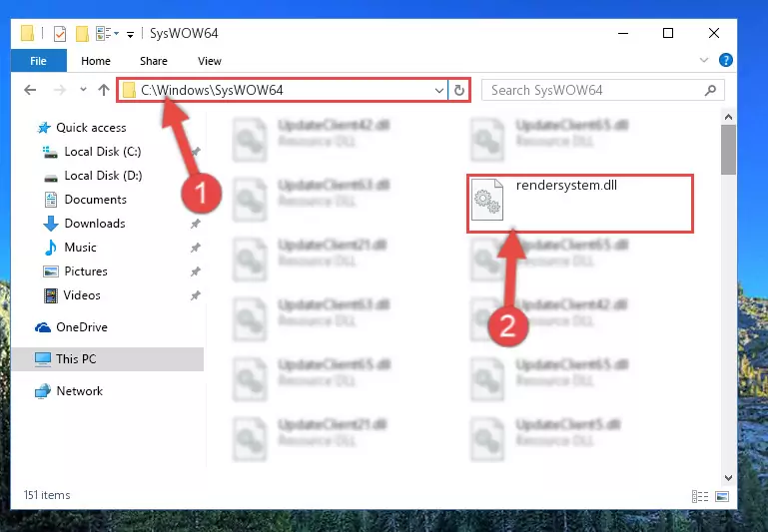768x532 pixels.
Task: Go back to the previous folder
Action: tap(30, 90)
